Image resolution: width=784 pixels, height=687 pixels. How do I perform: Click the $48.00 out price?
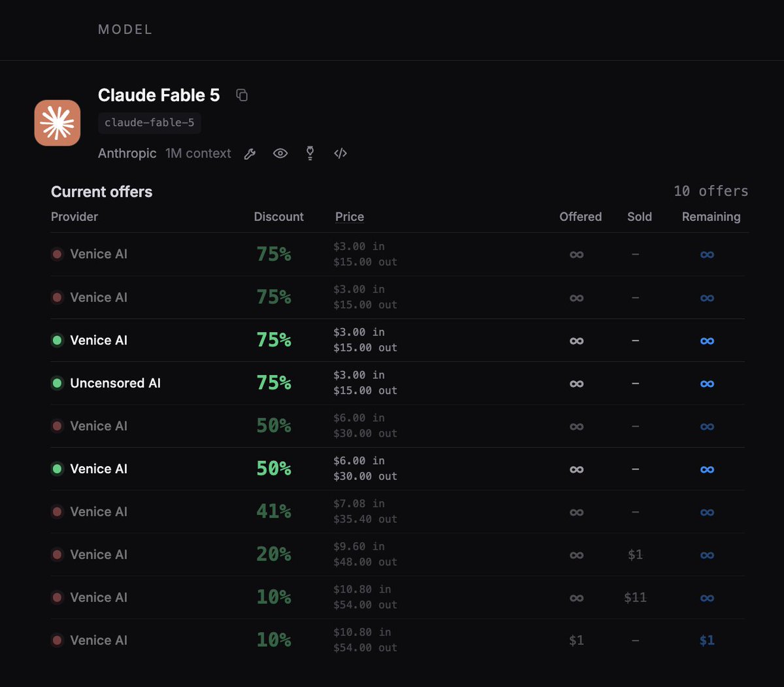(365, 562)
